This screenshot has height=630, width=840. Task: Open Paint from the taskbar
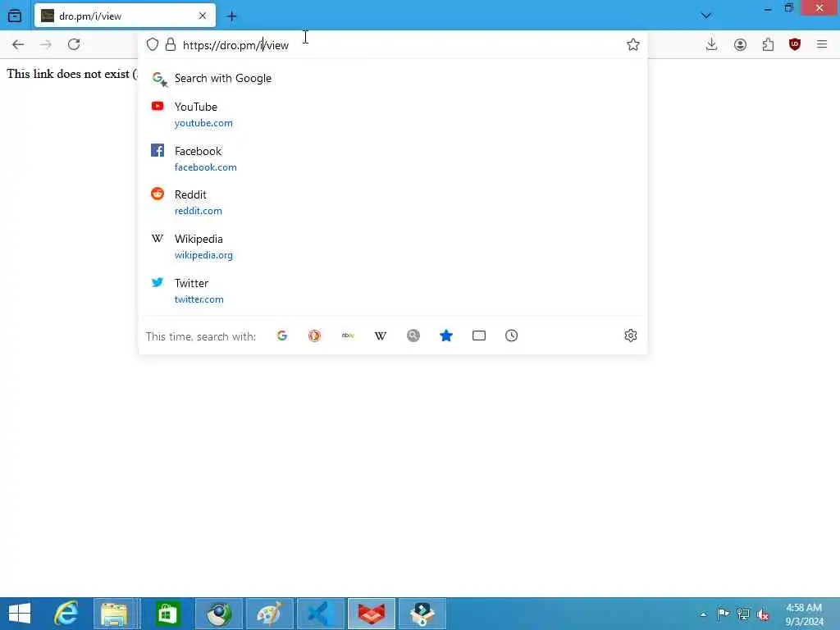tap(269, 614)
